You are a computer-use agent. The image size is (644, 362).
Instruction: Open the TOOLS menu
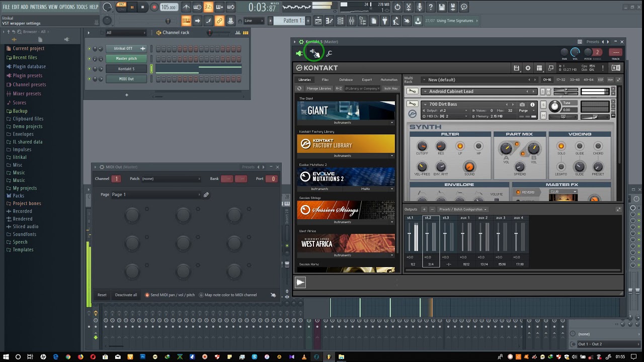click(x=82, y=7)
